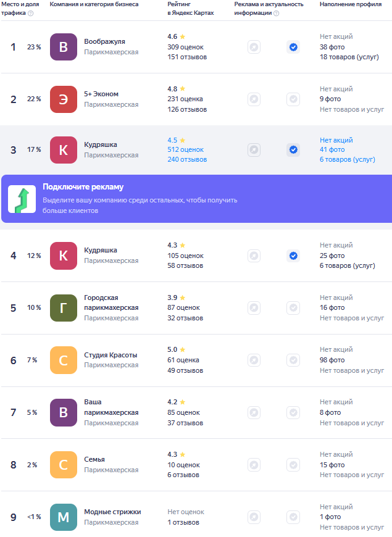
Task: Open the '240 отзывов' link
Action: 187,160
